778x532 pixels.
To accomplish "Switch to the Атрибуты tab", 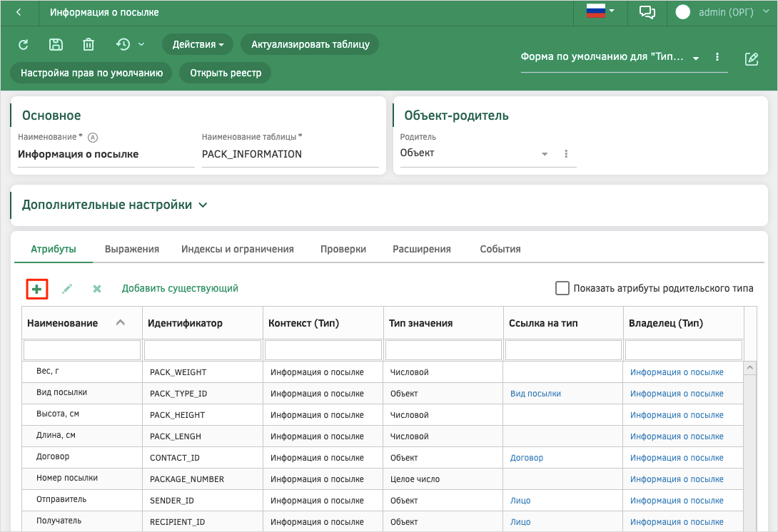I will click(x=54, y=249).
